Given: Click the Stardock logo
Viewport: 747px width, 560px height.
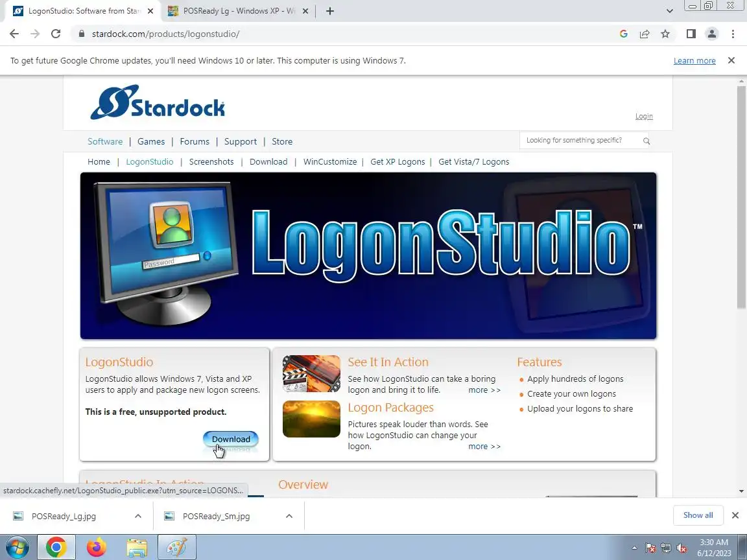Looking at the screenshot, I should [x=158, y=102].
